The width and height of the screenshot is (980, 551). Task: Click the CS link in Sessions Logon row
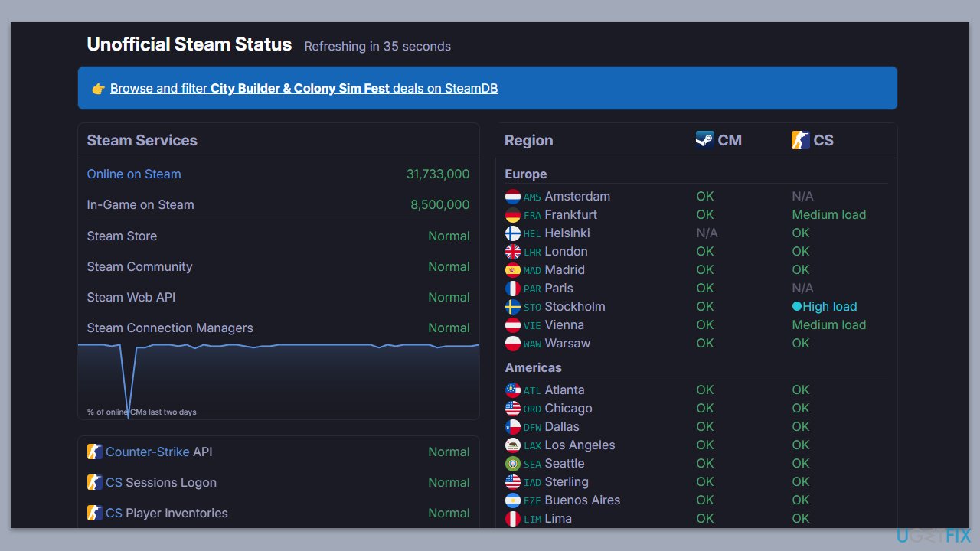113,482
